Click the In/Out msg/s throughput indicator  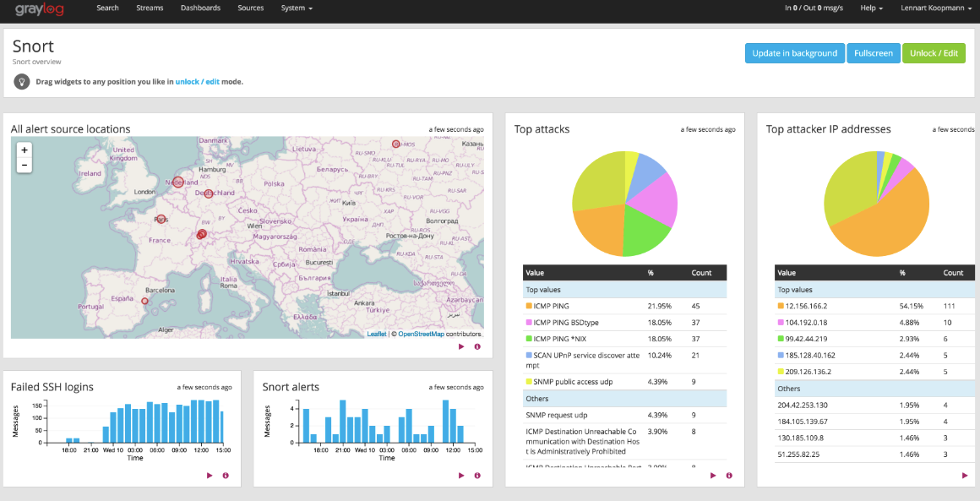[814, 8]
